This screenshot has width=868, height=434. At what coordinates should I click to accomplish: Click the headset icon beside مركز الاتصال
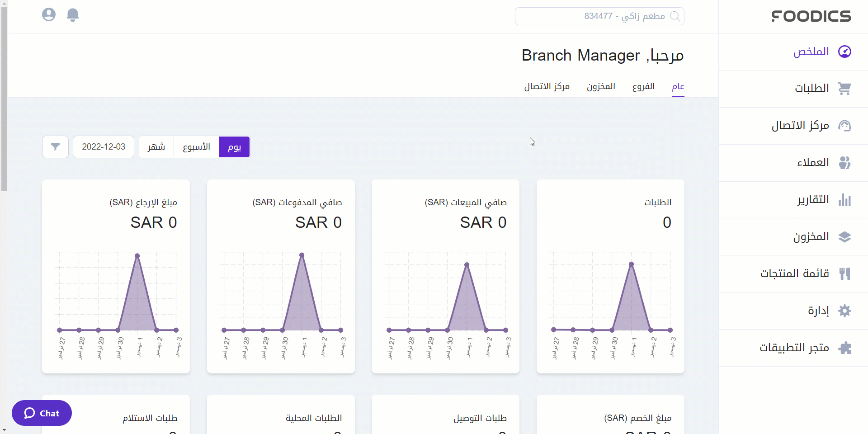tap(844, 125)
